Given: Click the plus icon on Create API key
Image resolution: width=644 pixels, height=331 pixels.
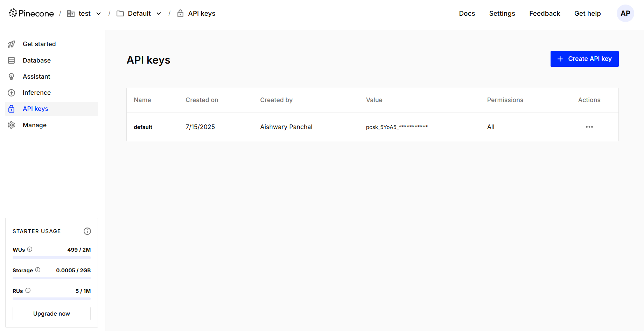Looking at the screenshot, I should (560, 59).
